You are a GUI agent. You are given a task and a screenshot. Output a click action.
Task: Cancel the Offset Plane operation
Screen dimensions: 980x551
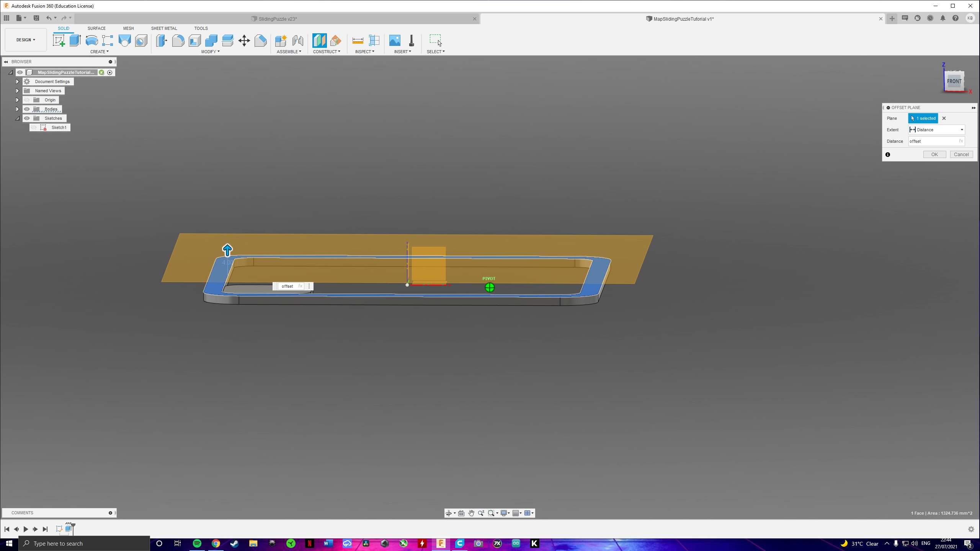pos(961,154)
